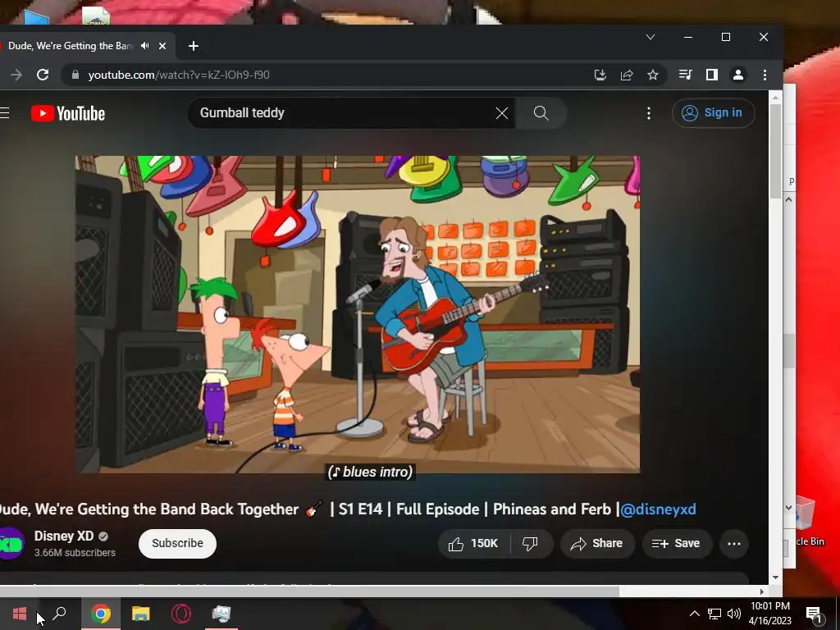Open the volume control in the tray

tap(734, 614)
